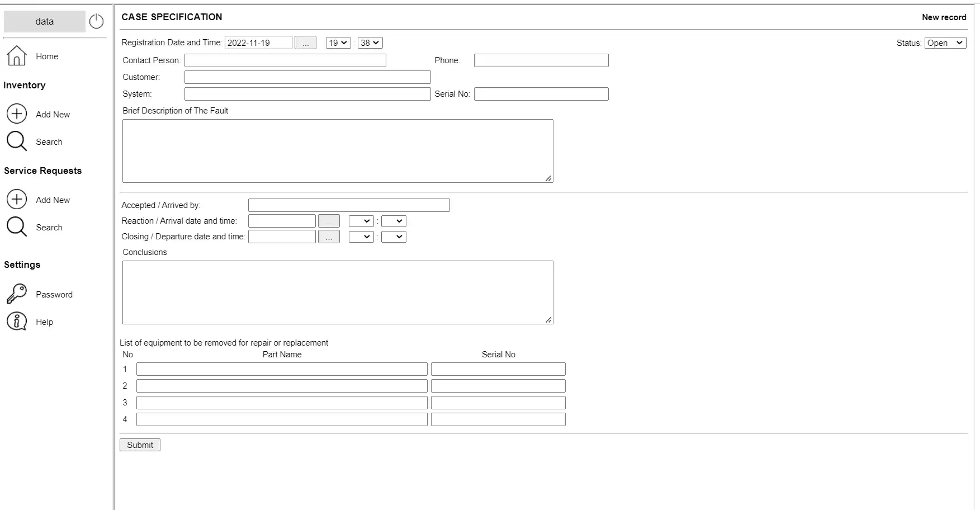The height and width of the screenshot is (510, 980).
Task: Focus Serial No field in row 2
Action: [498, 386]
